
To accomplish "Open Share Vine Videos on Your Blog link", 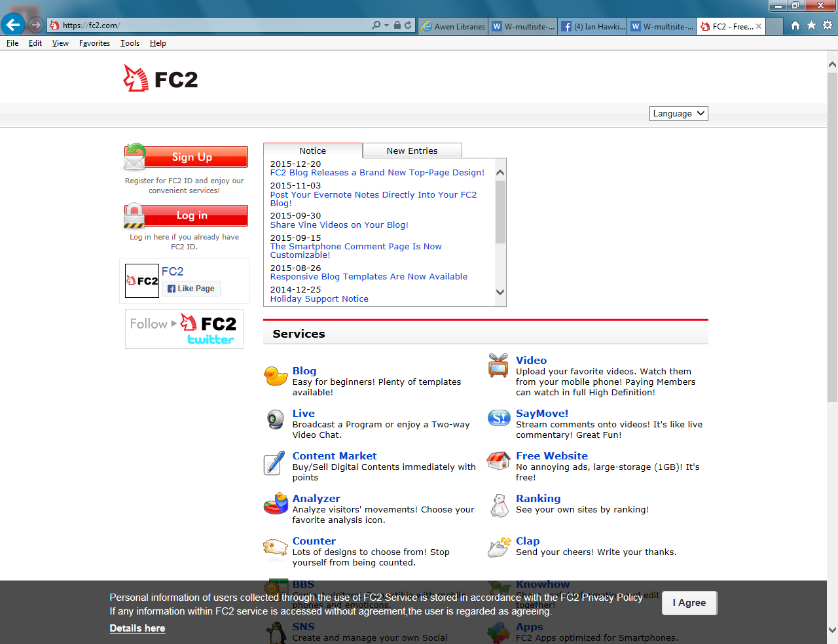I will tap(339, 224).
